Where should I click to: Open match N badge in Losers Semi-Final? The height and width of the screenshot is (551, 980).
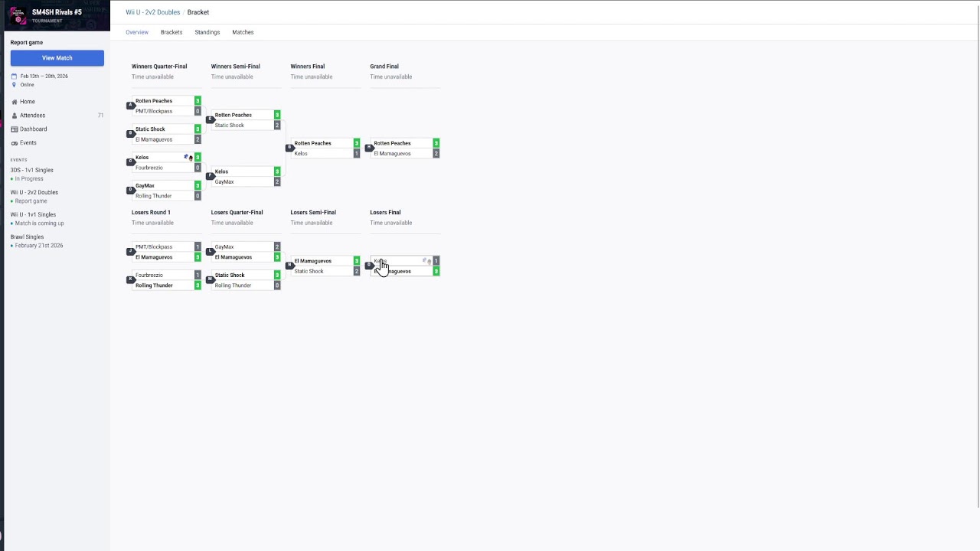[289, 266]
